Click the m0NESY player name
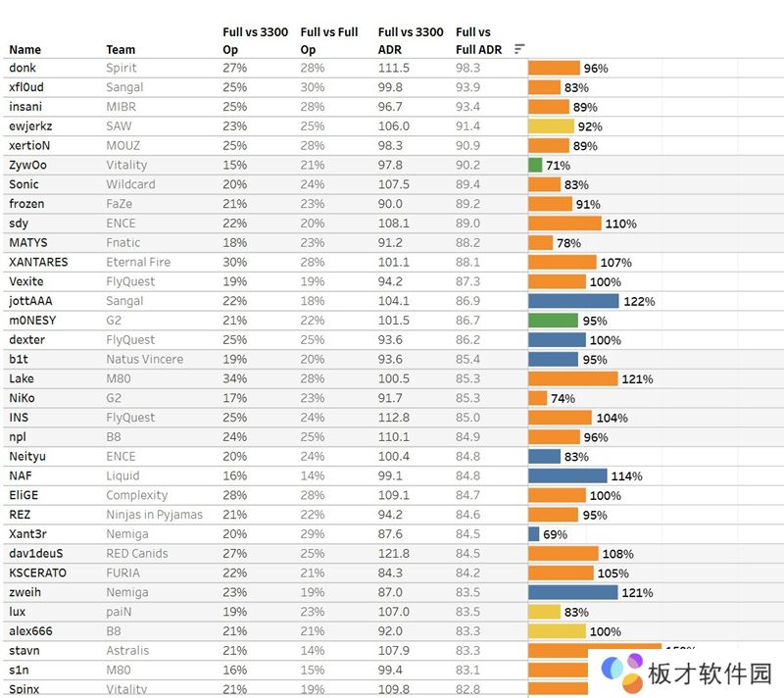The height and width of the screenshot is (698, 784). (32, 321)
